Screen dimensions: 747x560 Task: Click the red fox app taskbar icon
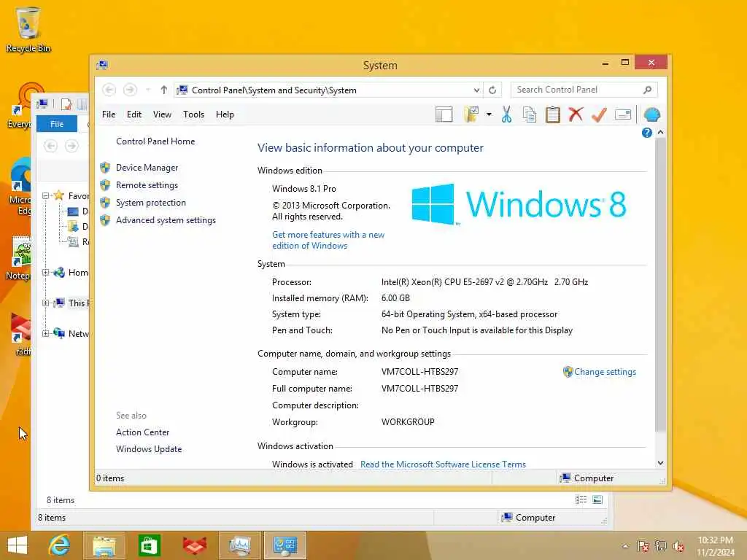194,545
